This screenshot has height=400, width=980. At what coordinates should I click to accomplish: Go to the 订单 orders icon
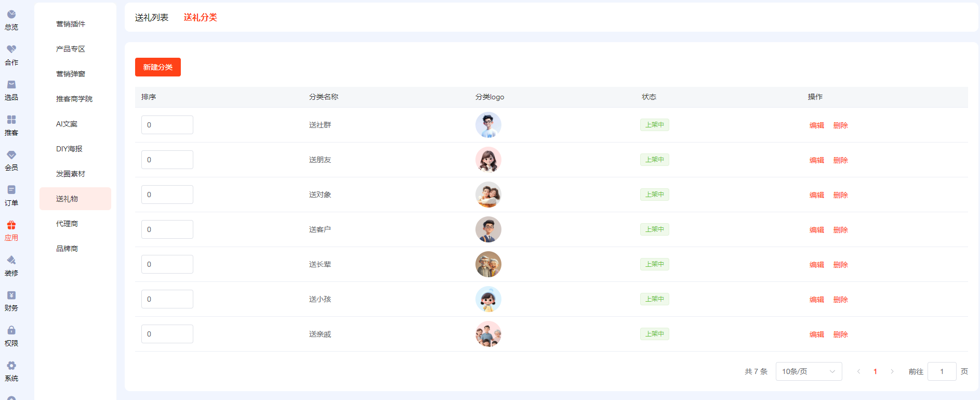pyautogui.click(x=11, y=190)
